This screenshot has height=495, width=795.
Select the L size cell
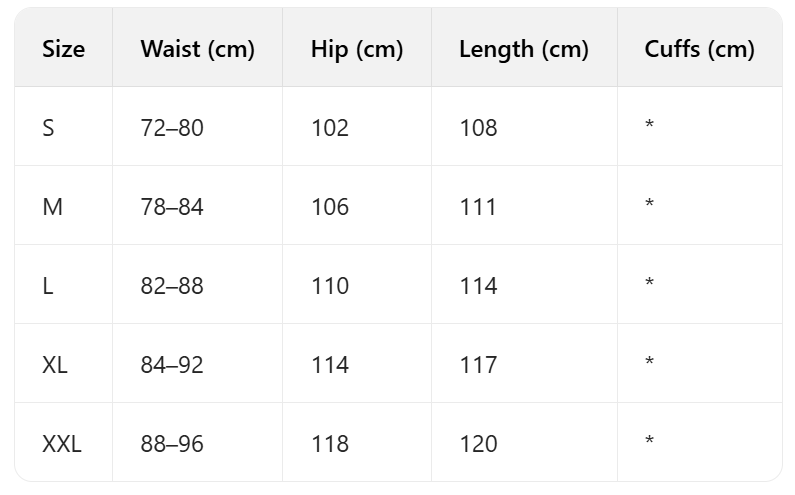coord(48,286)
